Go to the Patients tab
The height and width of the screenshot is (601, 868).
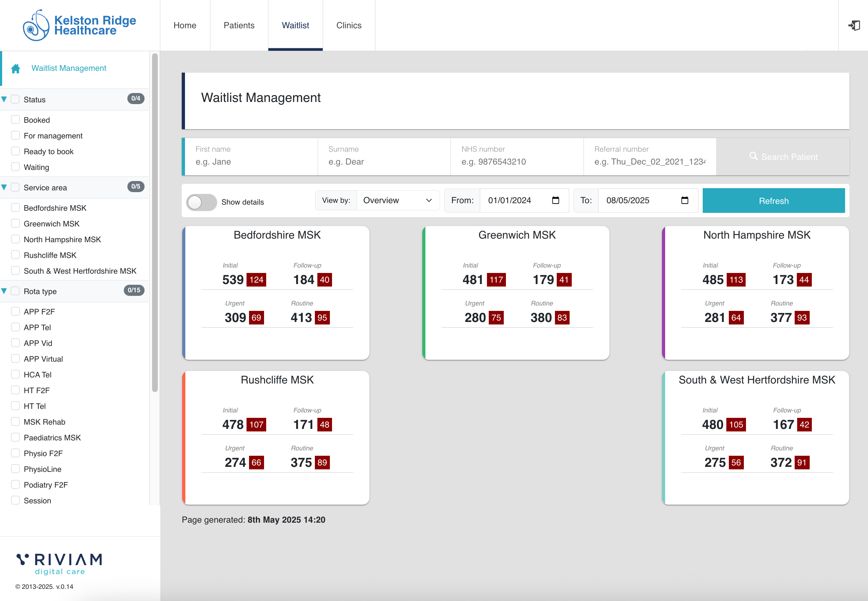(239, 26)
